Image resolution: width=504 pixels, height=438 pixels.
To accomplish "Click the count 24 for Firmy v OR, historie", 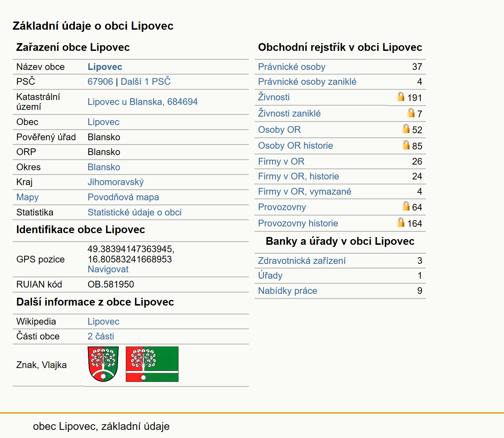I will tap(417, 176).
